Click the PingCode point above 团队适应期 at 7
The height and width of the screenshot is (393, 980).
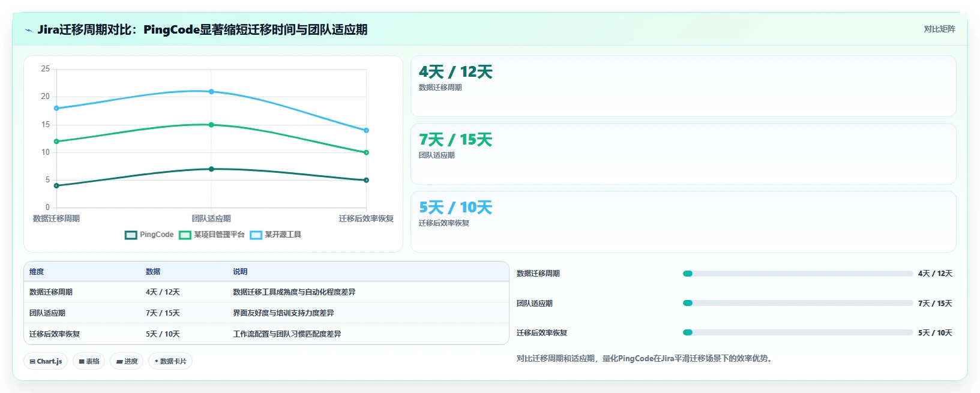tap(211, 169)
